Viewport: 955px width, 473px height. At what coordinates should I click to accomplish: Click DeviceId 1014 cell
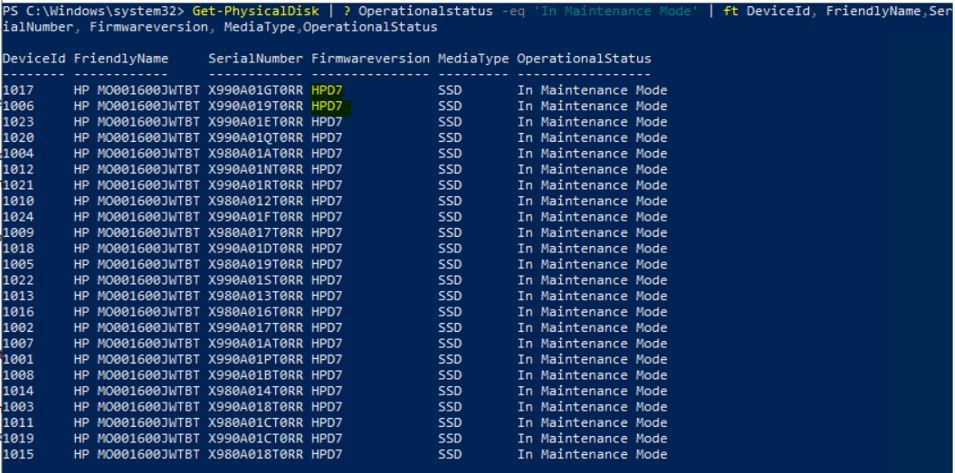coord(18,391)
